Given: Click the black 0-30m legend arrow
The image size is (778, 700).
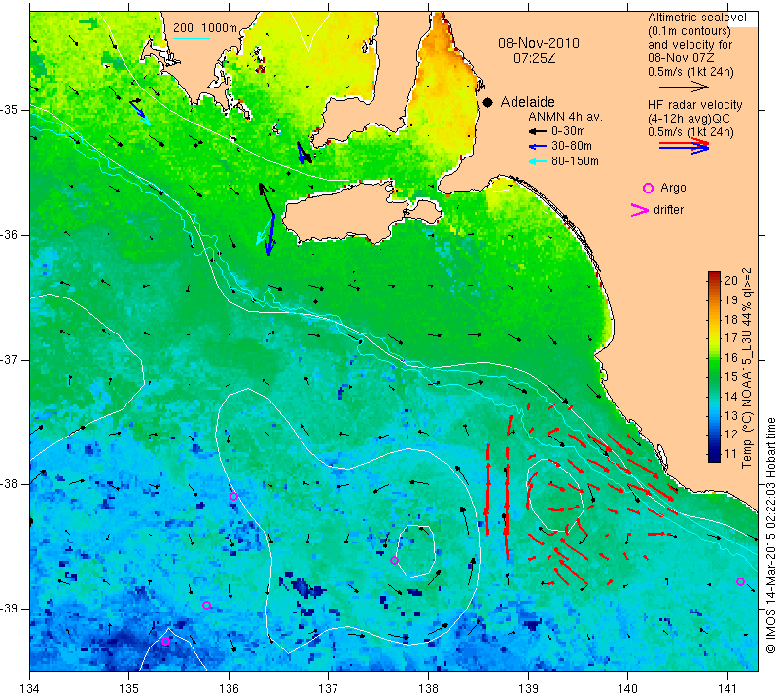Looking at the screenshot, I should coord(537,131).
